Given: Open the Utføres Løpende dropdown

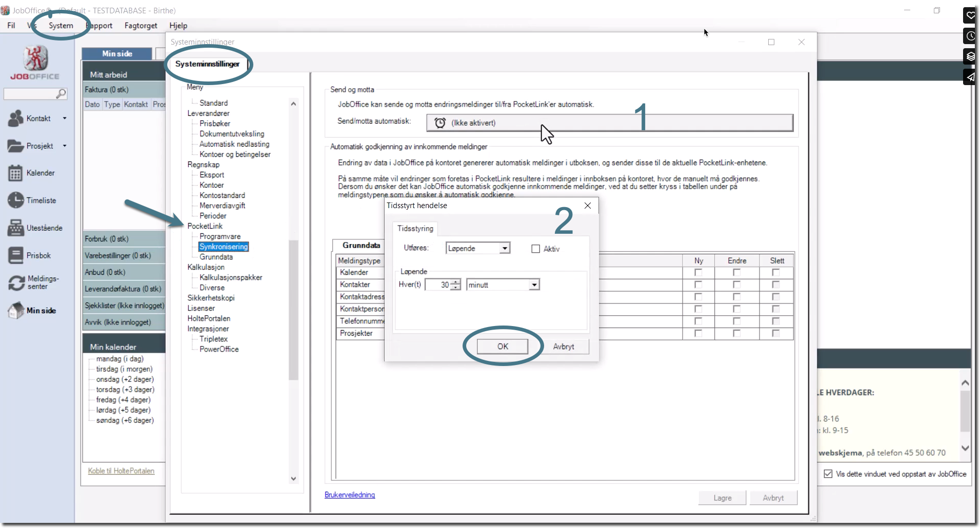Looking at the screenshot, I should click(505, 249).
